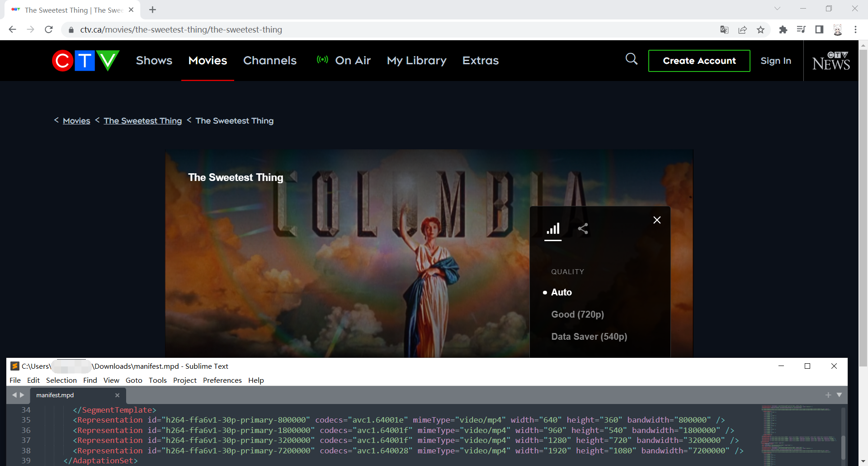Open the site search magnifier icon
This screenshot has height=466, width=868.
pyautogui.click(x=632, y=59)
